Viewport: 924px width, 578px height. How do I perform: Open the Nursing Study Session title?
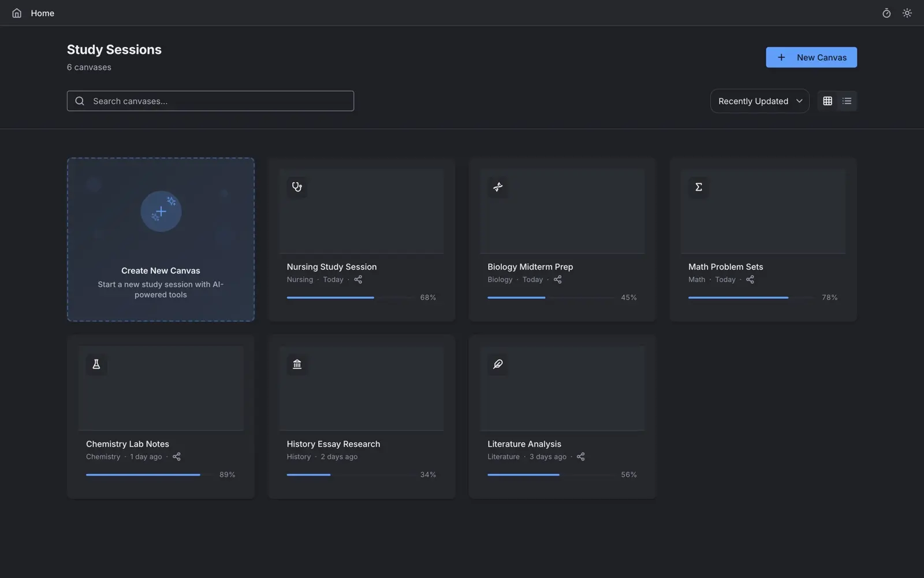pos(331,267)
